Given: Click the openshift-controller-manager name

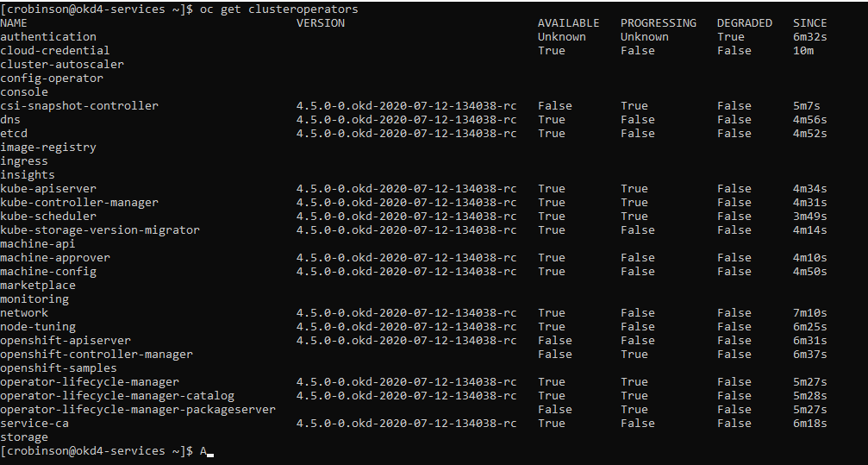Looking at the screenshot, I should (97, 355).
